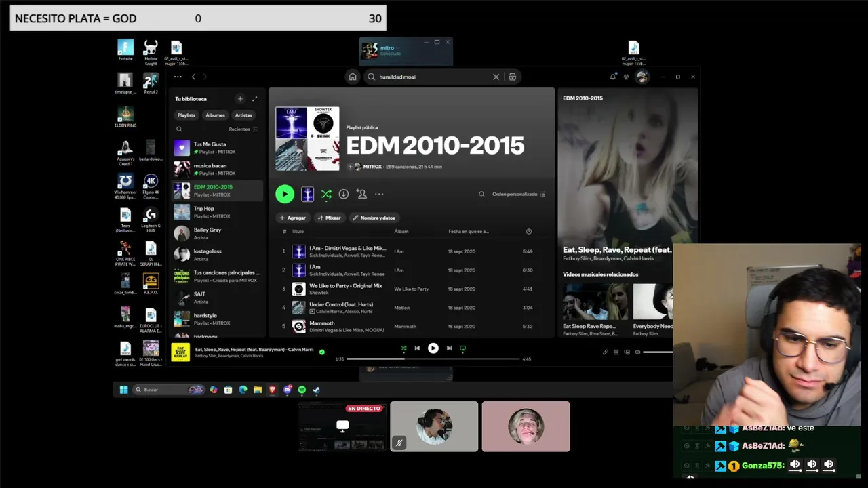Filter library by Artistas
The width and height of the screenshot is (868, 488).
(243, 115)
